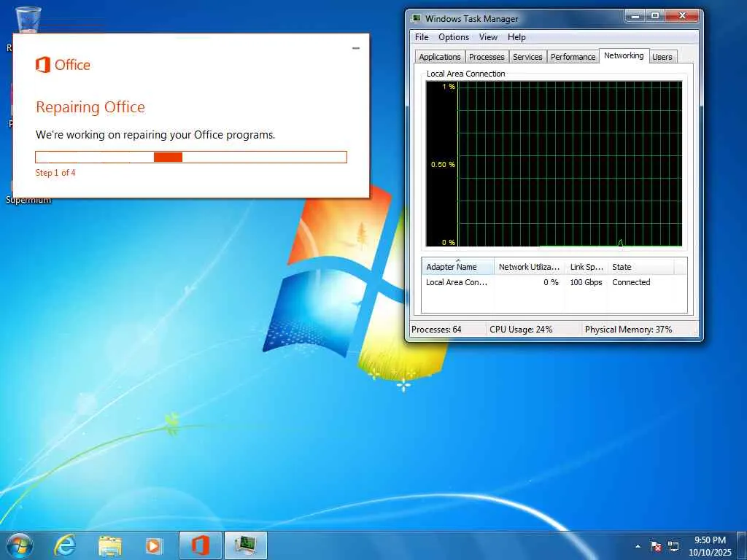
Task: Sort by the Adapter Name column
Action: point(458,267)
